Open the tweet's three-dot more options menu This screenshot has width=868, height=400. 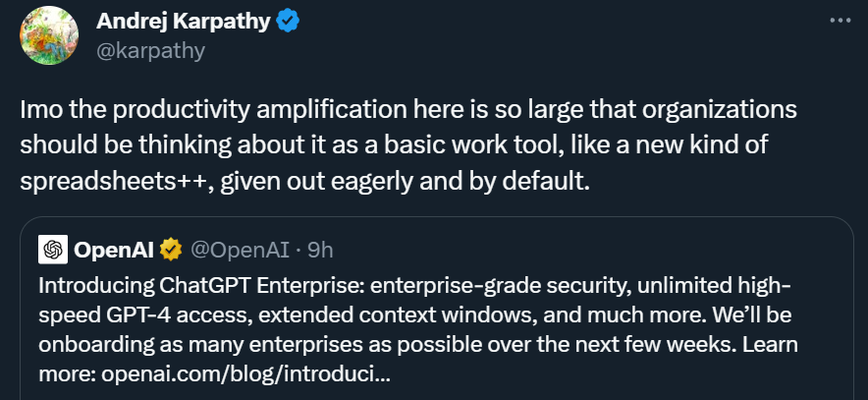click(x=840, y=21)
